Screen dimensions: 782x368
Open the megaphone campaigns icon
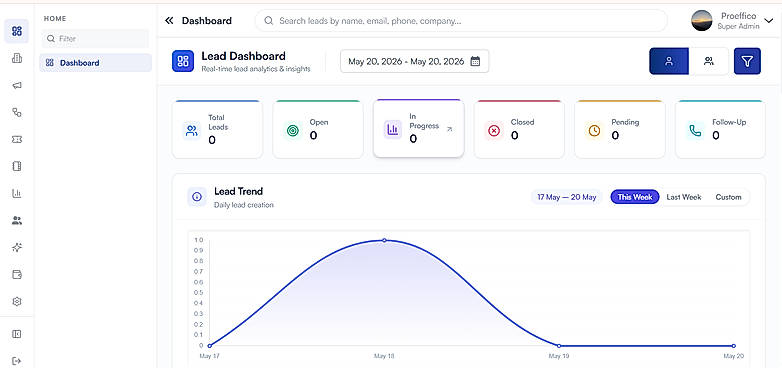[x=16, y=86]
